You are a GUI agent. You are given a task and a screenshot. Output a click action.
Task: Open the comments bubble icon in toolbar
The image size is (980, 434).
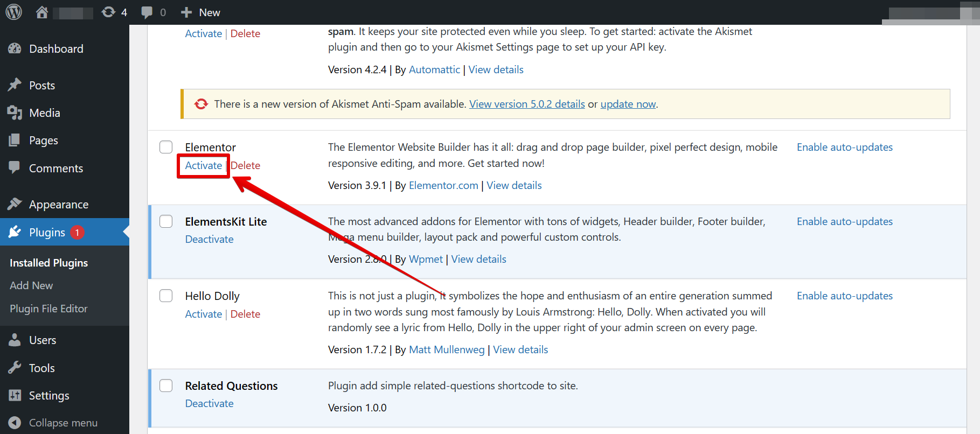147,12
